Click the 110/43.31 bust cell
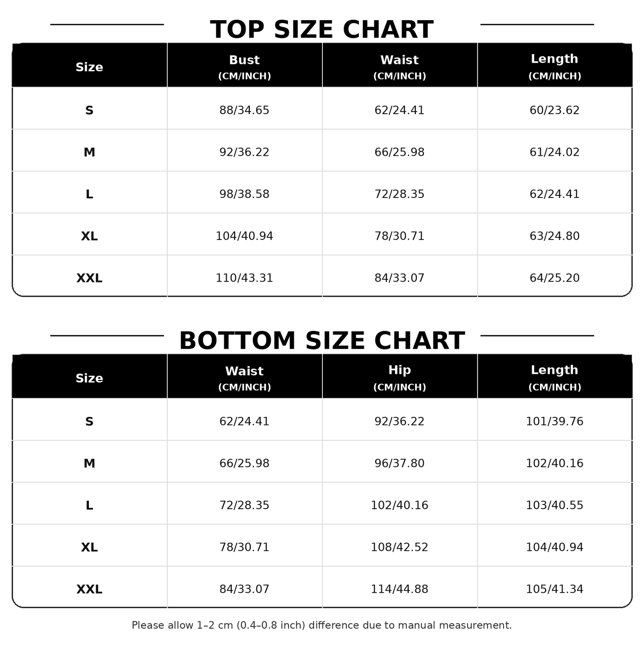 [x=244, y=278]
